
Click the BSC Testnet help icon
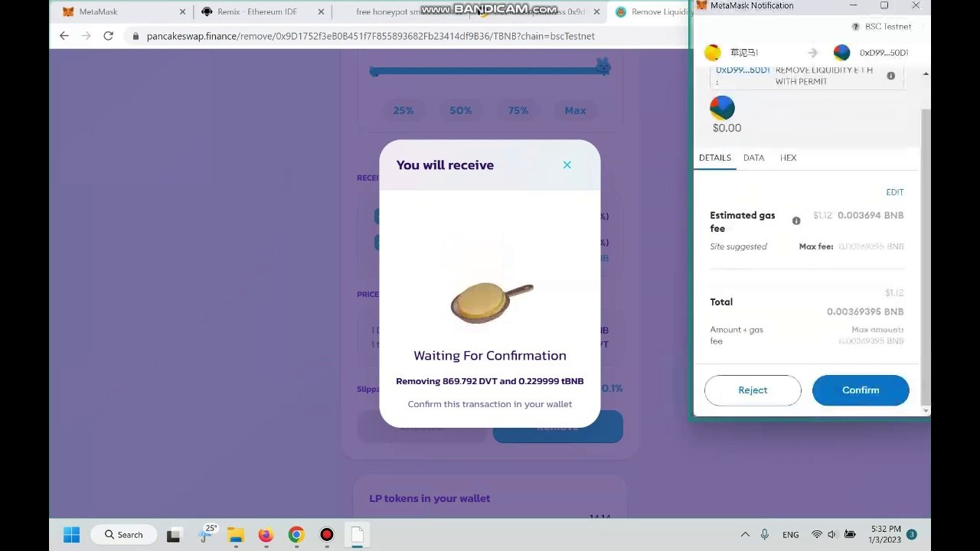(855, 27)
